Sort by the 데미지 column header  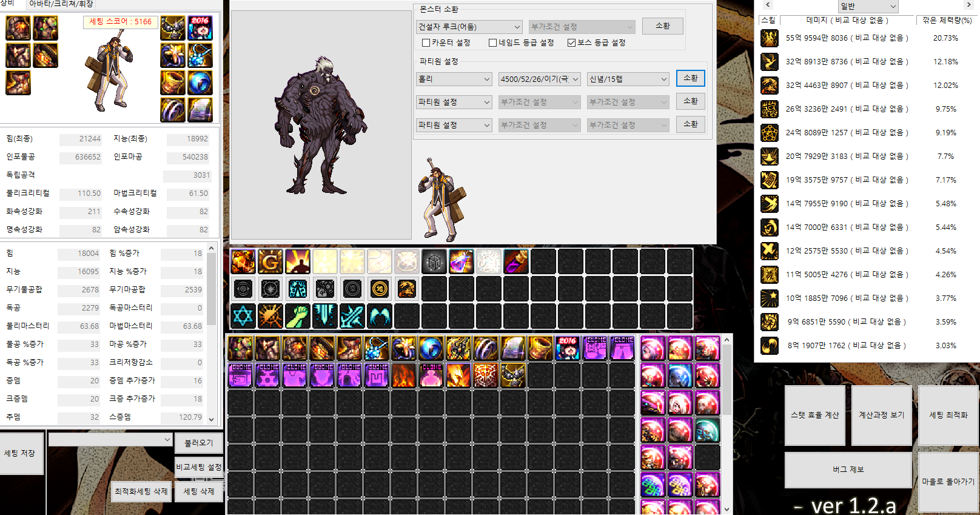point(847,20)
